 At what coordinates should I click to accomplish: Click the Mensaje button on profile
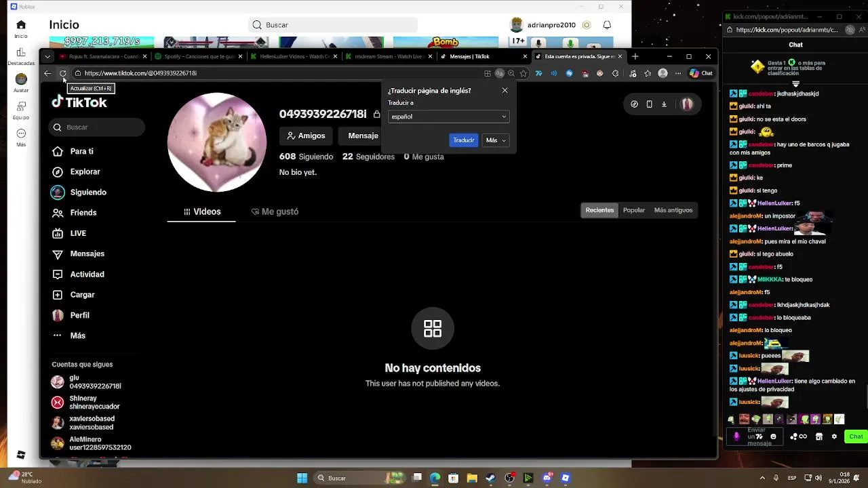(363, 136)
